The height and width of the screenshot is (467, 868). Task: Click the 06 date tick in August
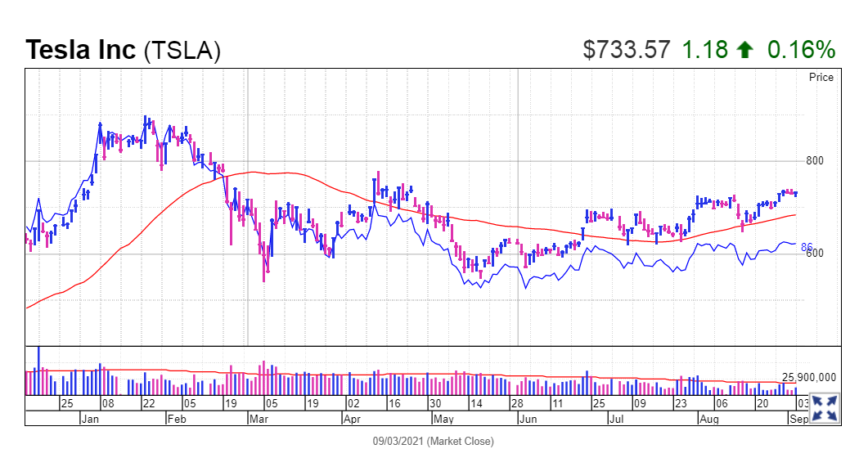pyautogui.click(x=722, y=403)
